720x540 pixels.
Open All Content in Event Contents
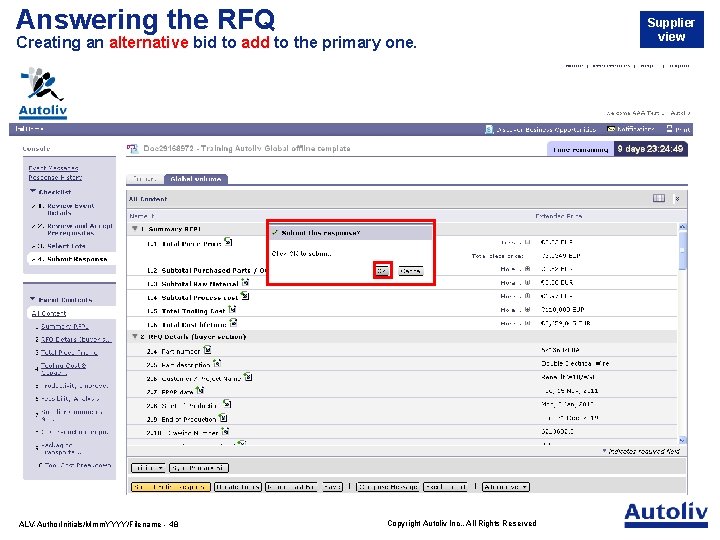(x=49, y=313)
